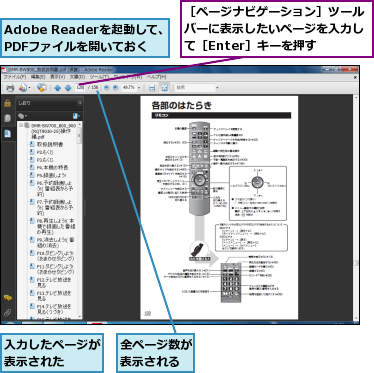Select the P10.ダビングしよう bookmark
The height and width of the screenshot is (373, 374).
pyautogui.click(x=55, y=256)
